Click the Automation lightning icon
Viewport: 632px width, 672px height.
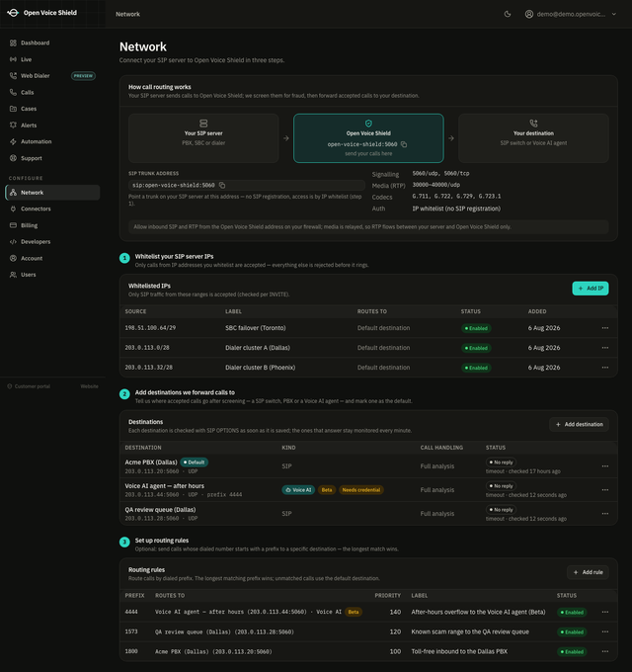[13, 142]
